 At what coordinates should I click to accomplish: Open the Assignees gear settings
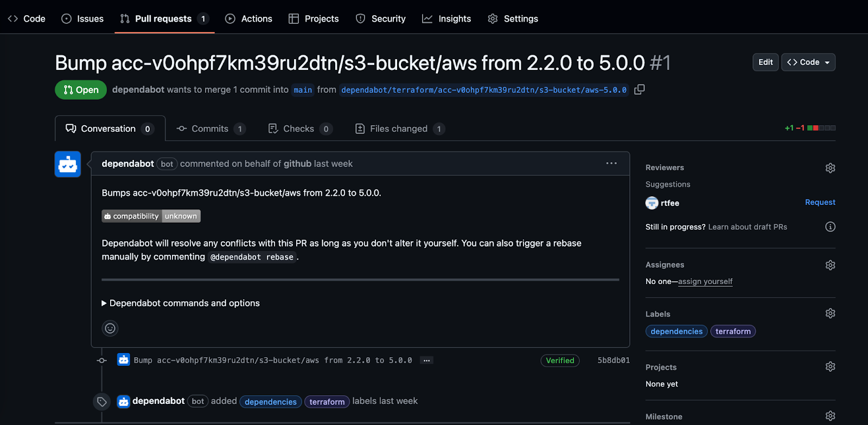[x=830, y=265]
